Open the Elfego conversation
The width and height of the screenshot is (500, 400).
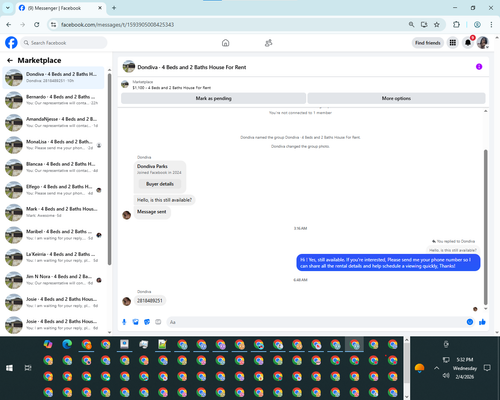(x=53, y=190)
